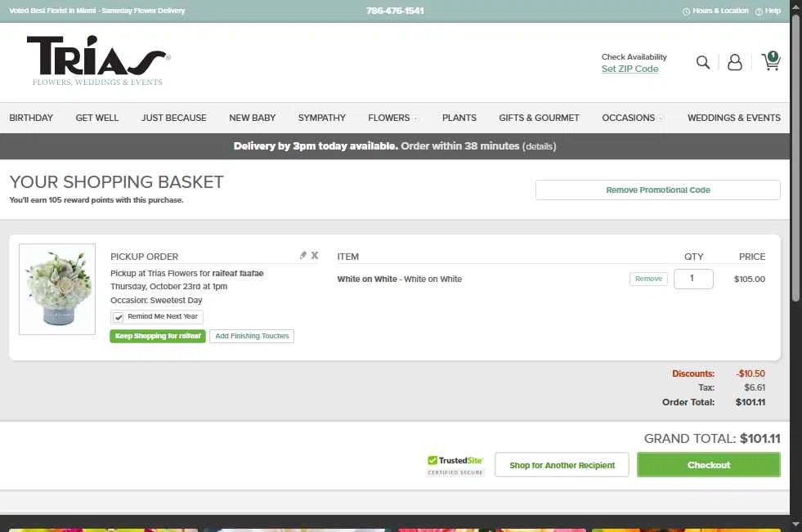
Task: Open the Just Because category
Action: (174, 118)
